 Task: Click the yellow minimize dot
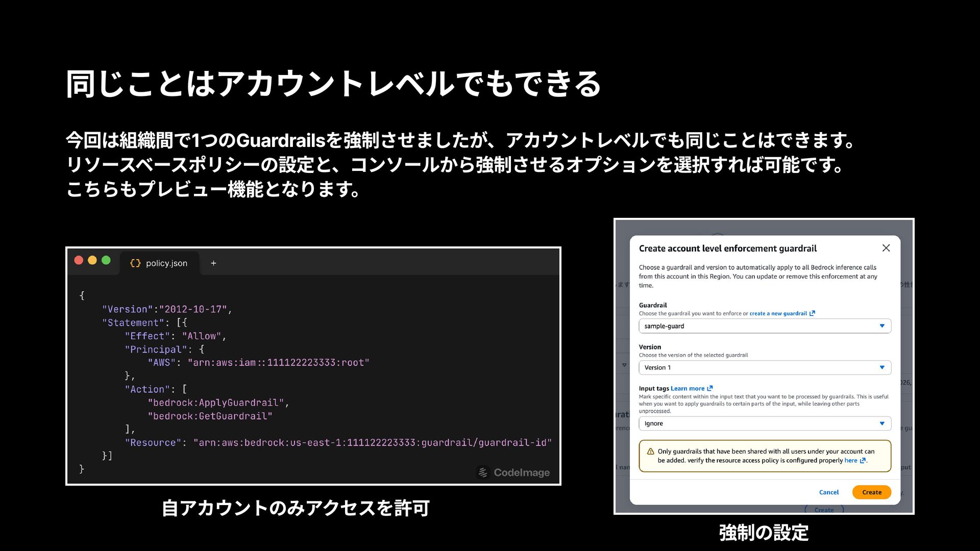[92, 260]
